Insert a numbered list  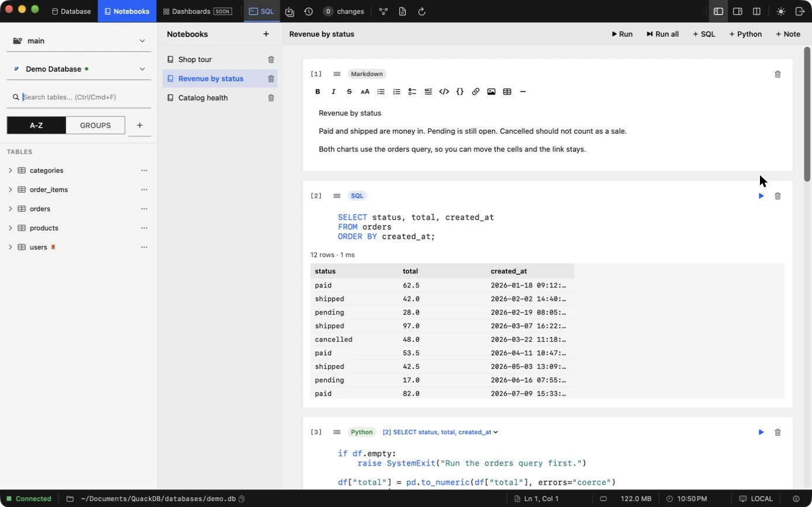click(x=396, y=92)
